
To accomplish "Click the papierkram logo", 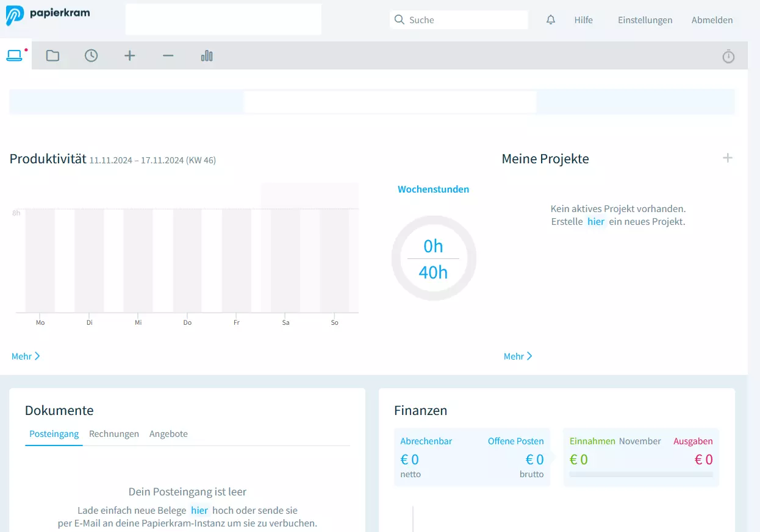I will [48, 15].
